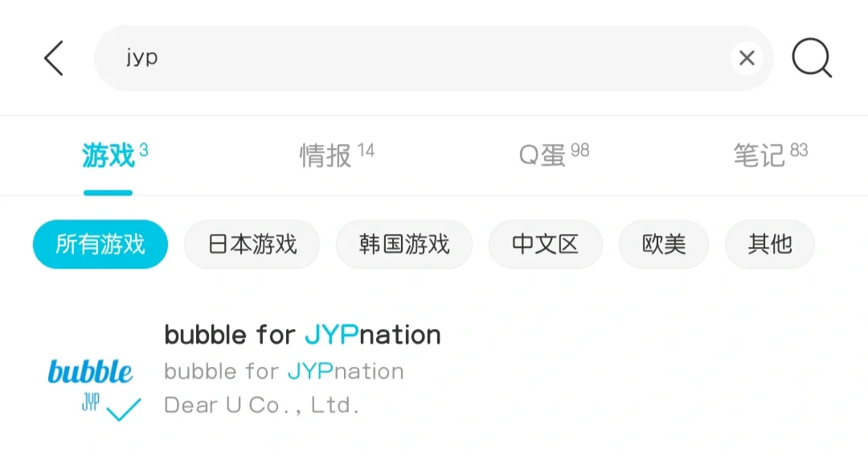Choose the 中文区 filter chip
Image resolution: width=868 pixels, height=457 pixels.
(545, 244)
